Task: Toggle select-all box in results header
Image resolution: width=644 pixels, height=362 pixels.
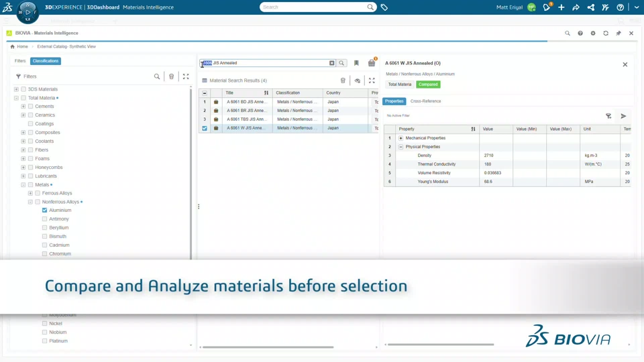Action: point(205,93)
